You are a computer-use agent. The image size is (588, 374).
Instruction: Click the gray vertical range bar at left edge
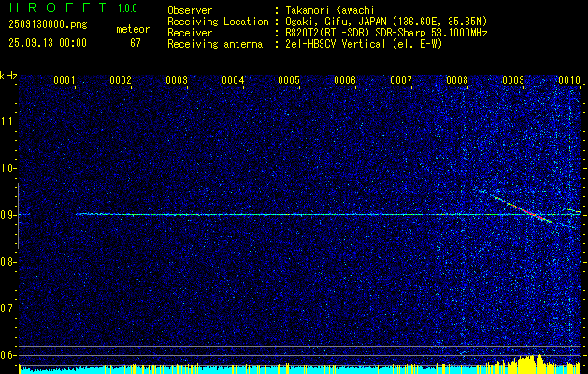pos(18,216)
